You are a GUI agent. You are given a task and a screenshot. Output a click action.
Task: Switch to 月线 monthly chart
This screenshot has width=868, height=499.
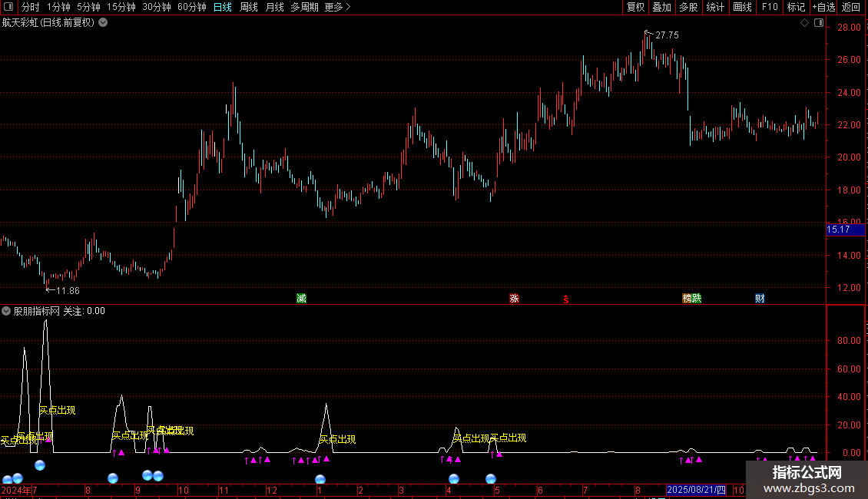(x=274, y=7)
